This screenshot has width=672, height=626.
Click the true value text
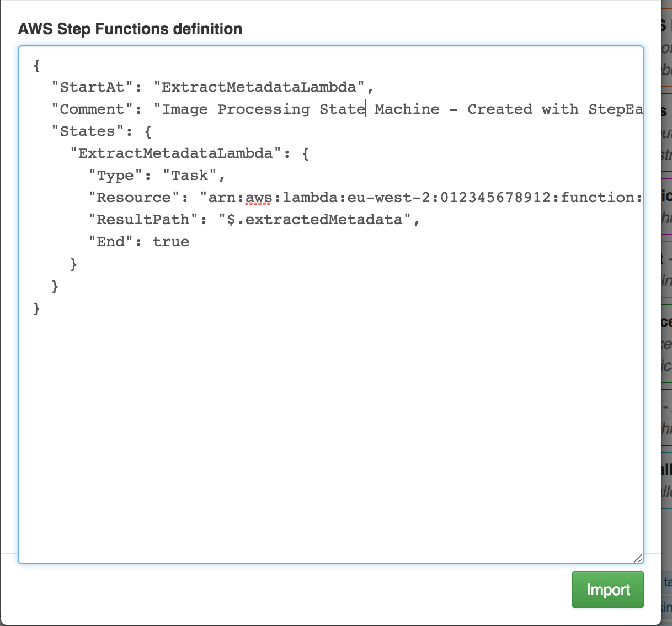click(171, 242)
